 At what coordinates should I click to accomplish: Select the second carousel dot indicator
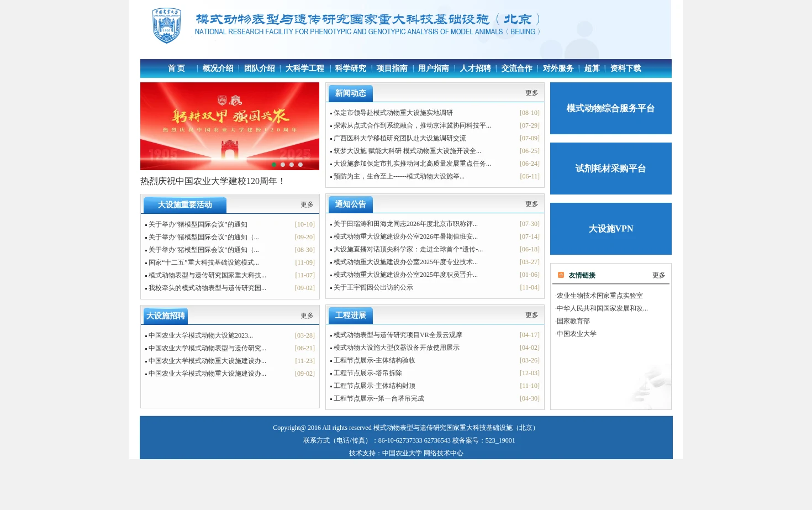(283, 165)
